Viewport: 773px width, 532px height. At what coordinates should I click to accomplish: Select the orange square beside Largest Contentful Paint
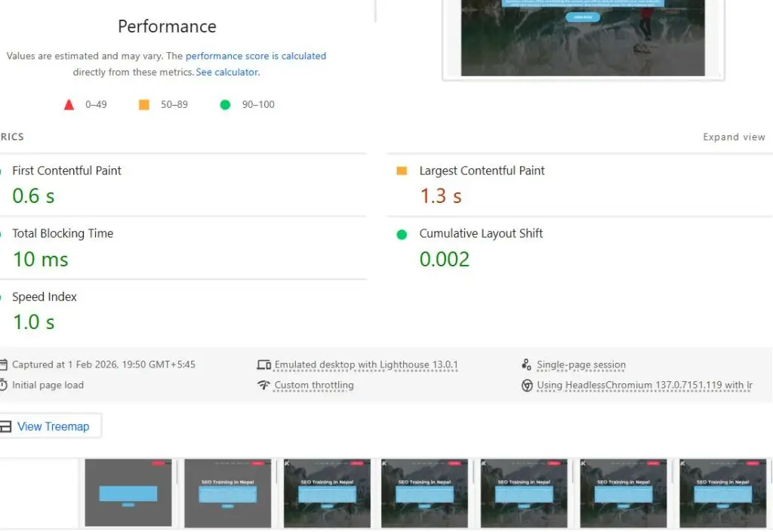[x=401, y=171]
